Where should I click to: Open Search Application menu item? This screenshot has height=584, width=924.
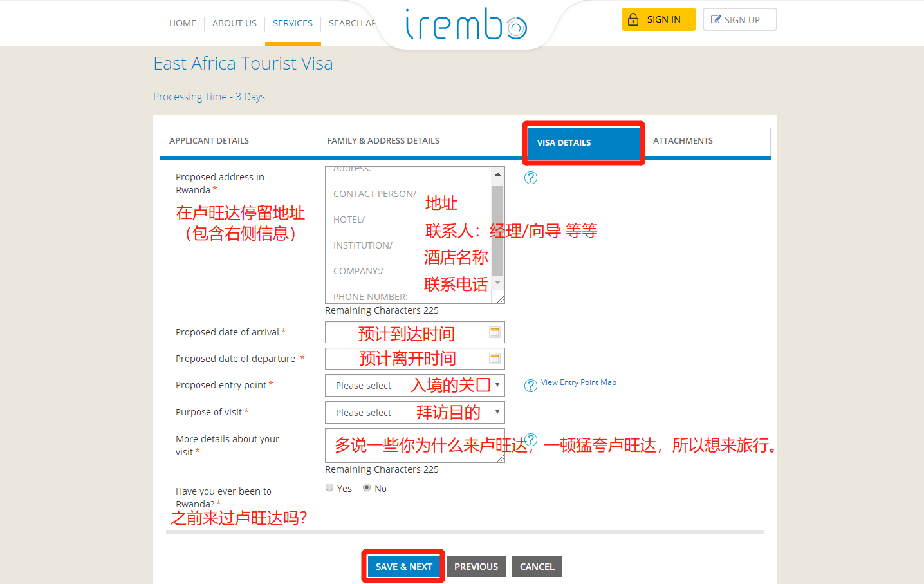point(352,23)
